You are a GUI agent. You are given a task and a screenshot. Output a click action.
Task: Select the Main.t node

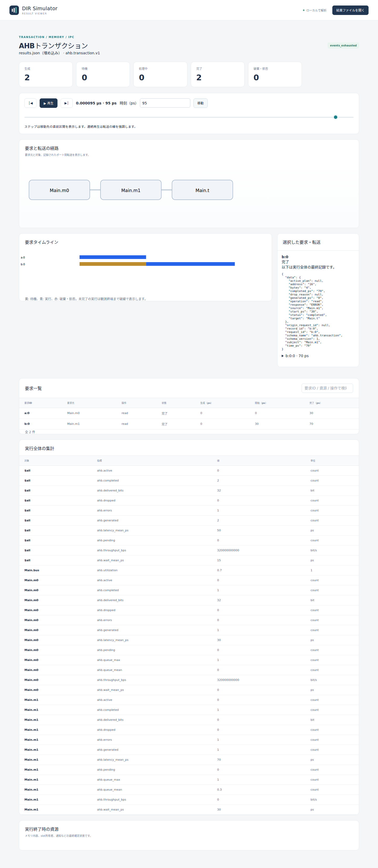(202, 190)
